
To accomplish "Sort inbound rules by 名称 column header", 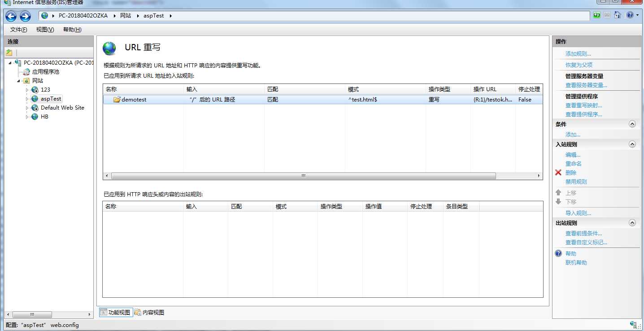I will click(x=144, y=89).
